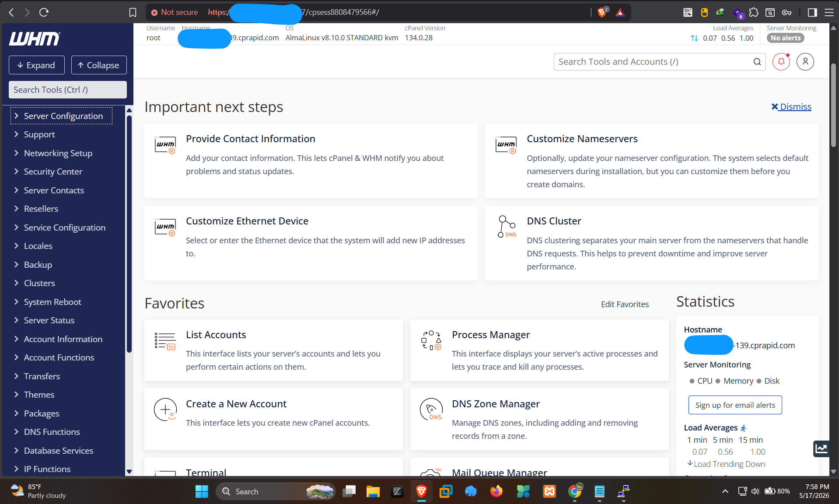Focus the sidebar Search Tools field
Viewport: 839px width, 504px height.
pos(68,90)
